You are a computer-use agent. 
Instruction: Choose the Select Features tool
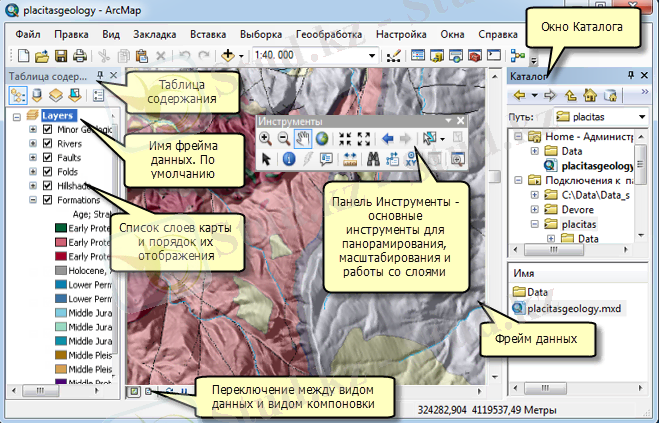[x=430, y=138]
